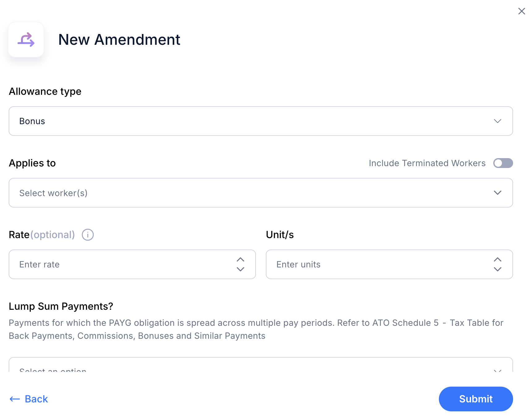Click the Select worker(s) chevron arrow
This screenshot has width=531, height=420.
498,193
